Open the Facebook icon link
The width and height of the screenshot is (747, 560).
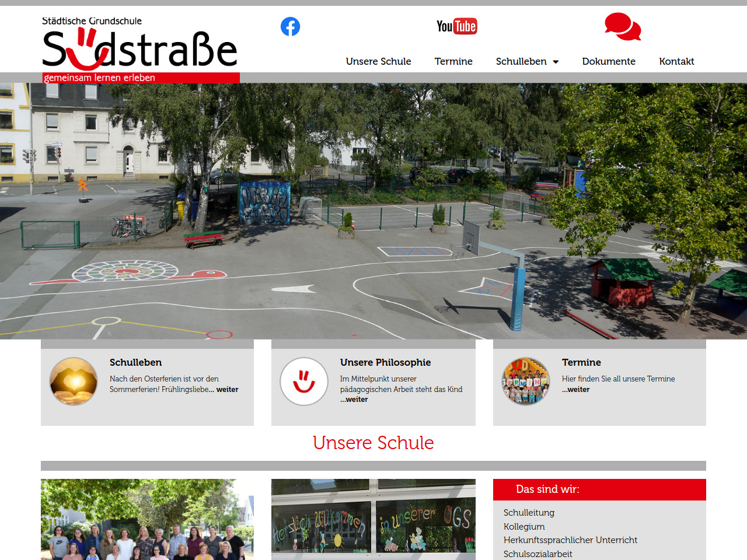pos(290,27)
